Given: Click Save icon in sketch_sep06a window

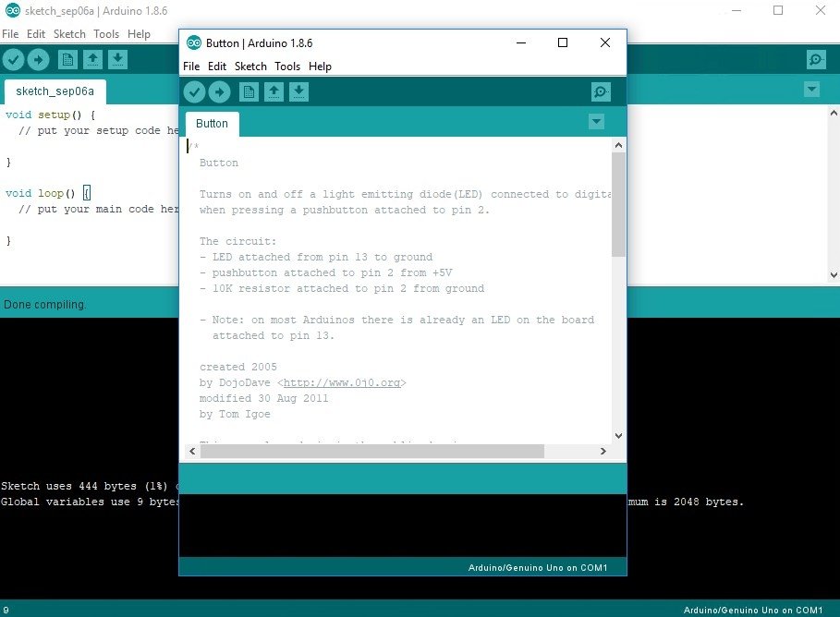Looking at the screenshot, I should pyautogui.click(x=118, y=59).
